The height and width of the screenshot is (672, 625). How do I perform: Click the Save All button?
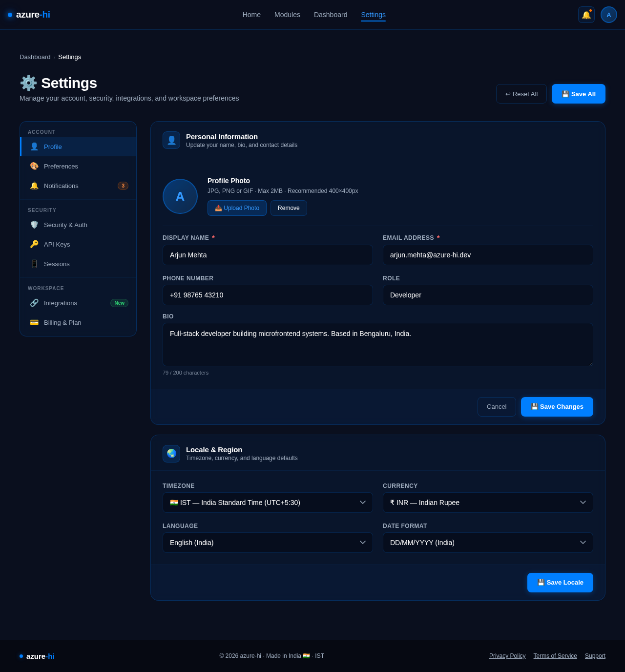(578, 94)
